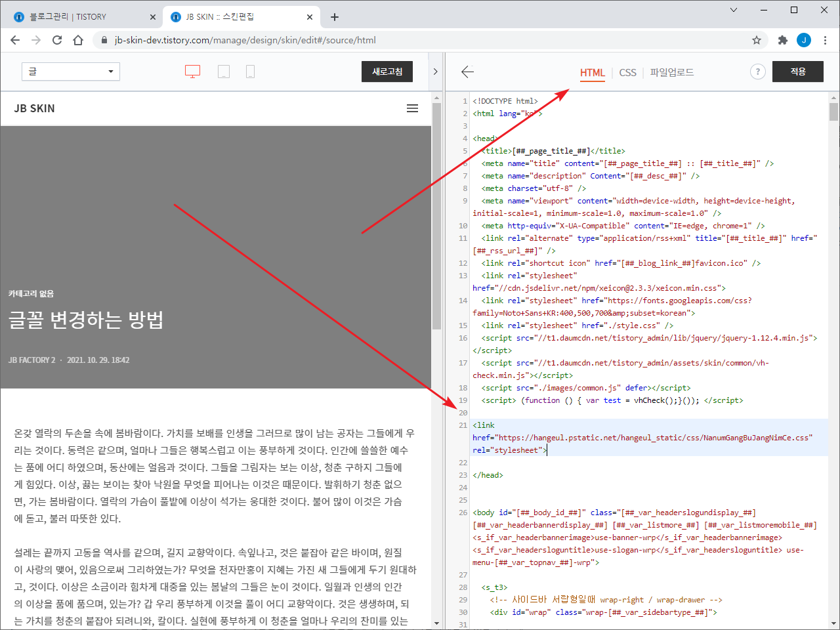Click the <s_t3> code line

pos(494,587)
